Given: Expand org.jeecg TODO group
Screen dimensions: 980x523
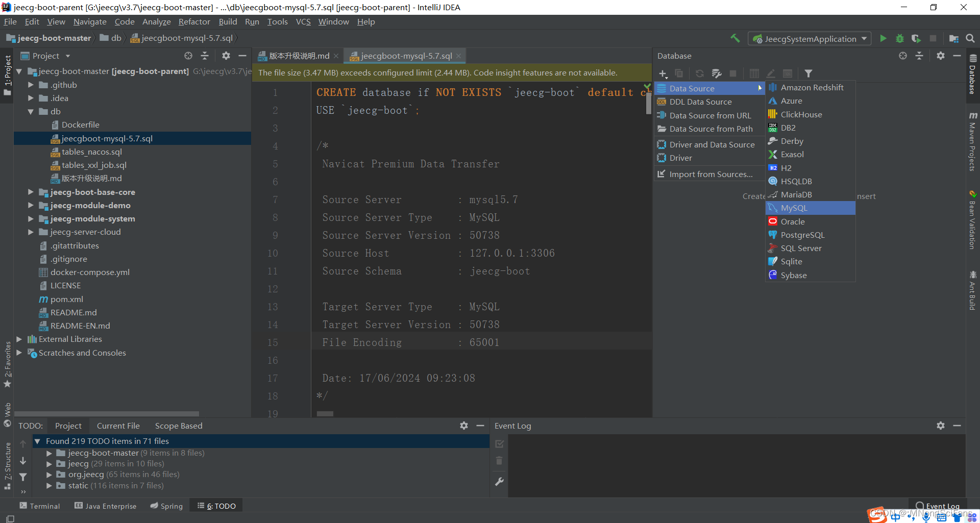Looking at the screenshot, I should [49, 474].
